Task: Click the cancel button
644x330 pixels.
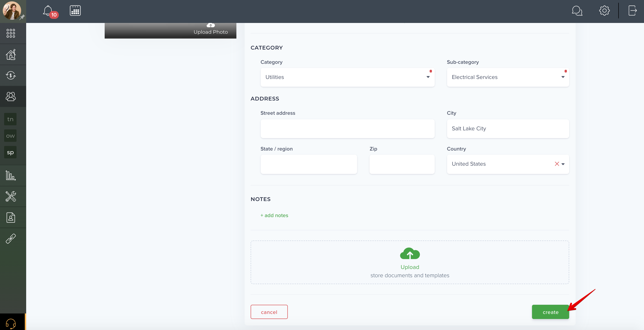Action: 269,312
